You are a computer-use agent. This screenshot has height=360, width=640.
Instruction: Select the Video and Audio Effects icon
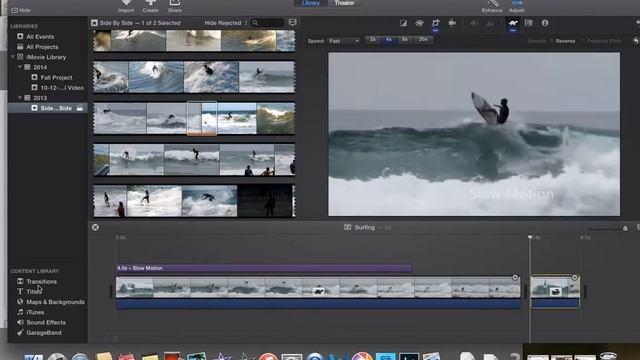tap(529, 23)
